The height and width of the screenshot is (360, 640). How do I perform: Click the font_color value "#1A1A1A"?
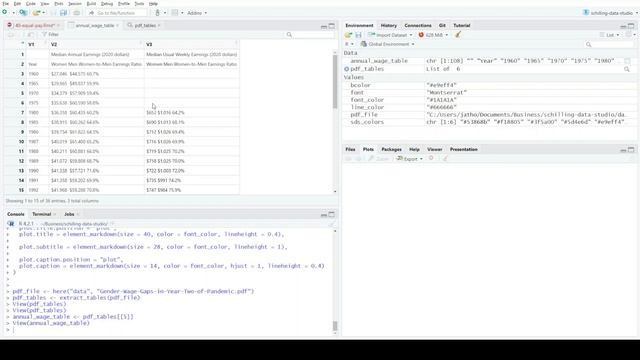coord(442,100)
